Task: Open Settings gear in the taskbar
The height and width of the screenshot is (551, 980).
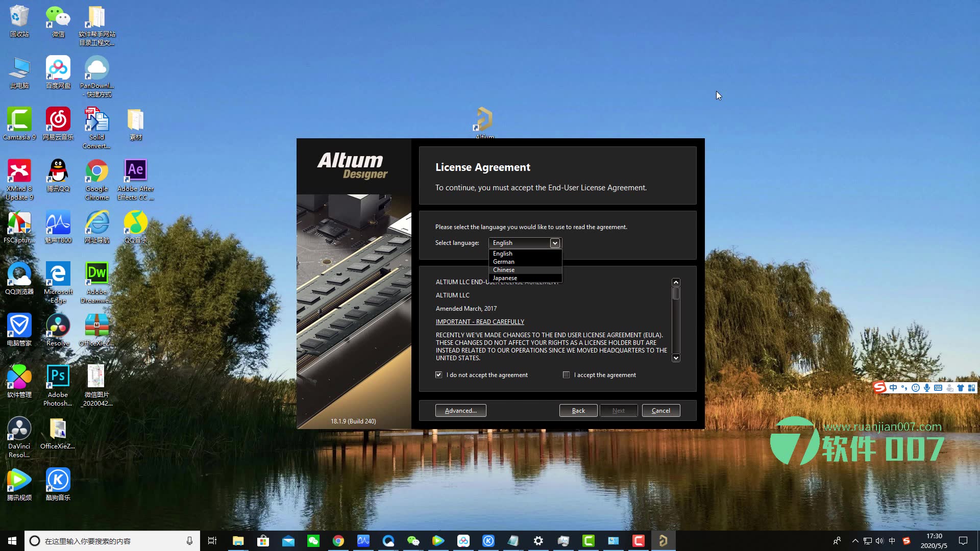Action: (x=538, y=541)
